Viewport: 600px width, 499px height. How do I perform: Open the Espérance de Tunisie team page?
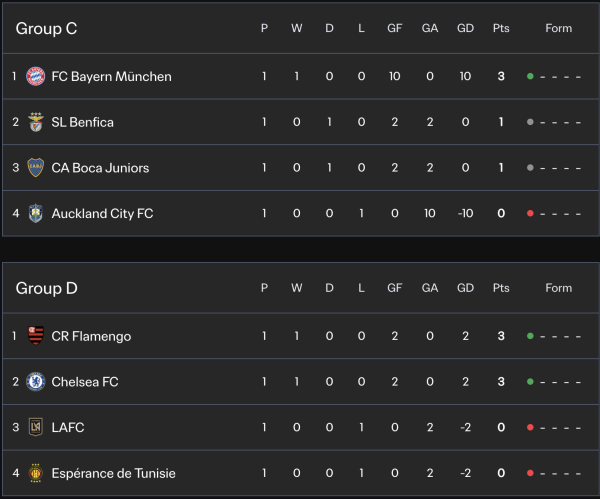(111, 473)
